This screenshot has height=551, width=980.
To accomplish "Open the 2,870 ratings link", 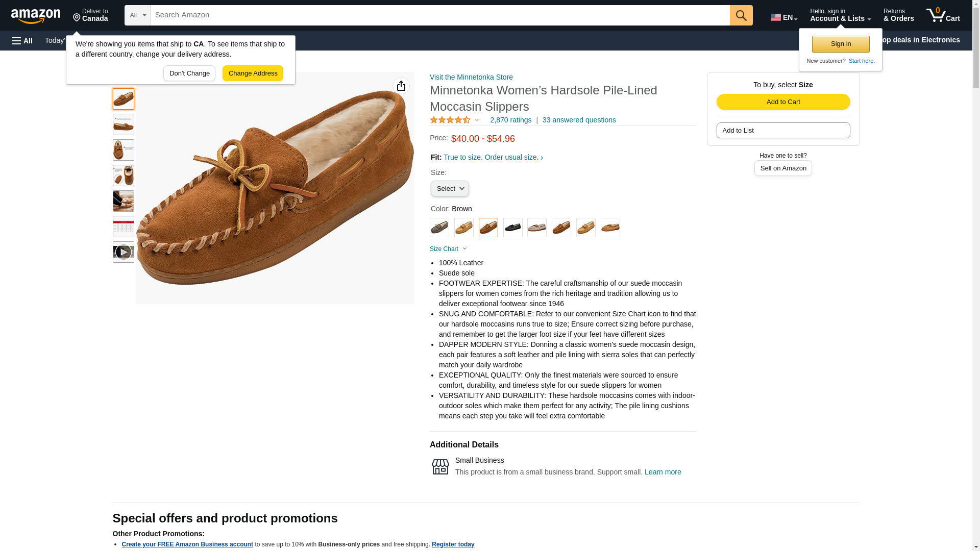I will [510, 120].
